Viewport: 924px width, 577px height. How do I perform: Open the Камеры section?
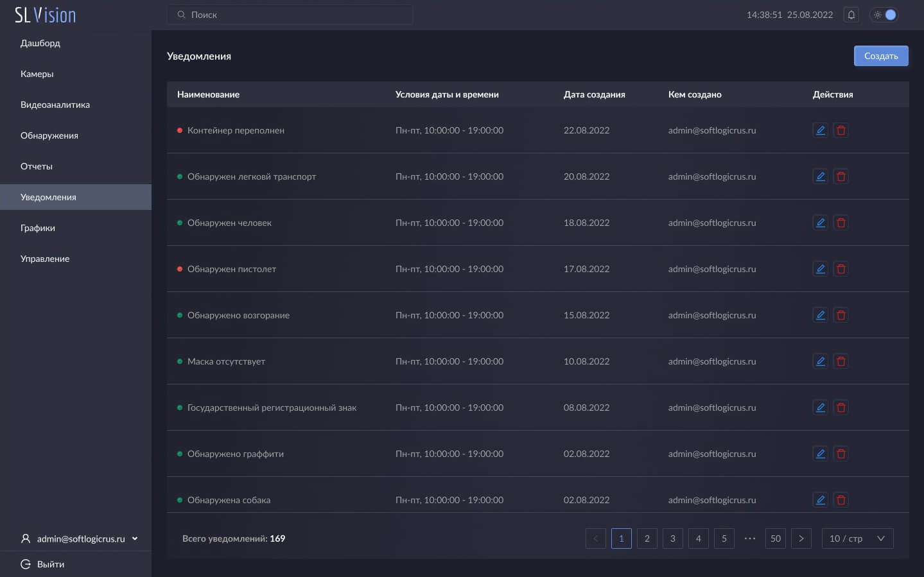(37, 74)
